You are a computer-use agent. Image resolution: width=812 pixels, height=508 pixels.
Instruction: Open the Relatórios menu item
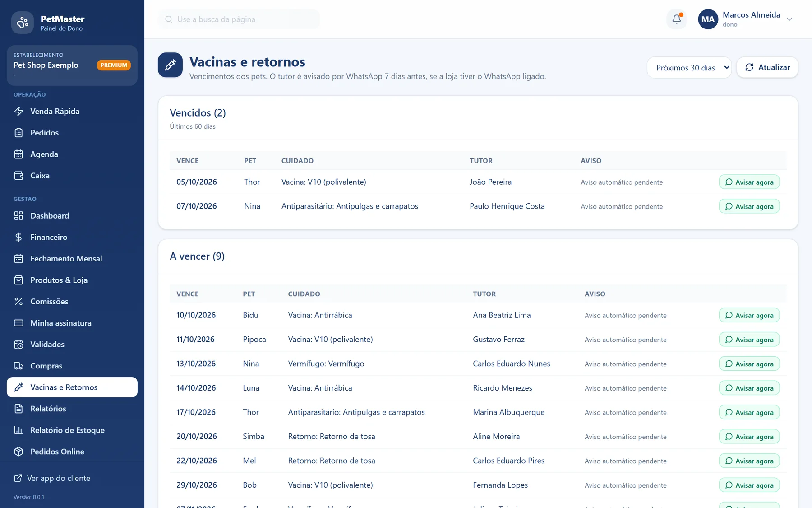(72, 409)
